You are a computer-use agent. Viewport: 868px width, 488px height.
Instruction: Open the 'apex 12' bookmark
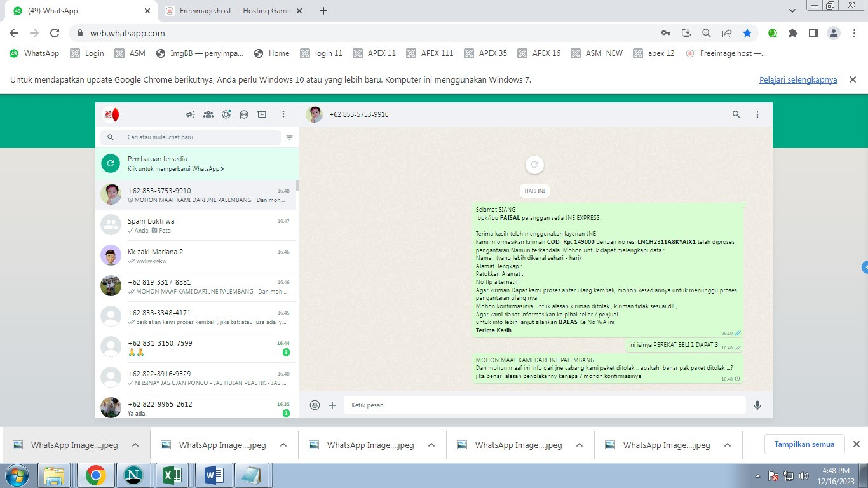(654, 53)
